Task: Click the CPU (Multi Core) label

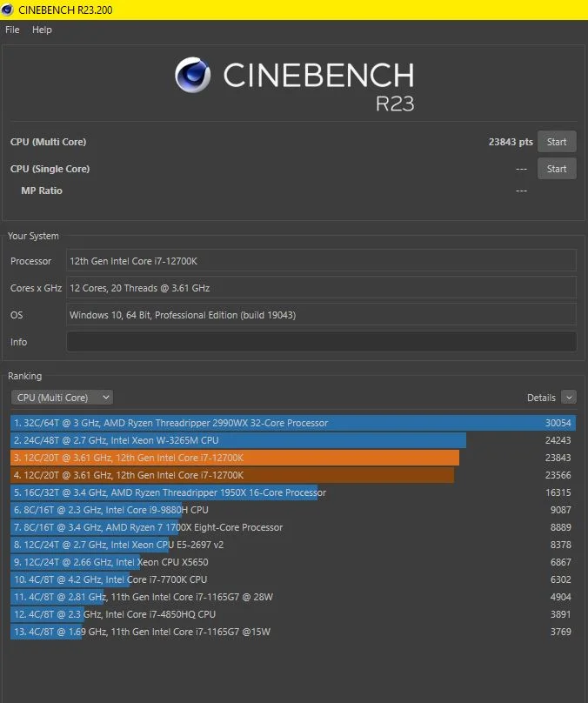Action: [49, 142]
